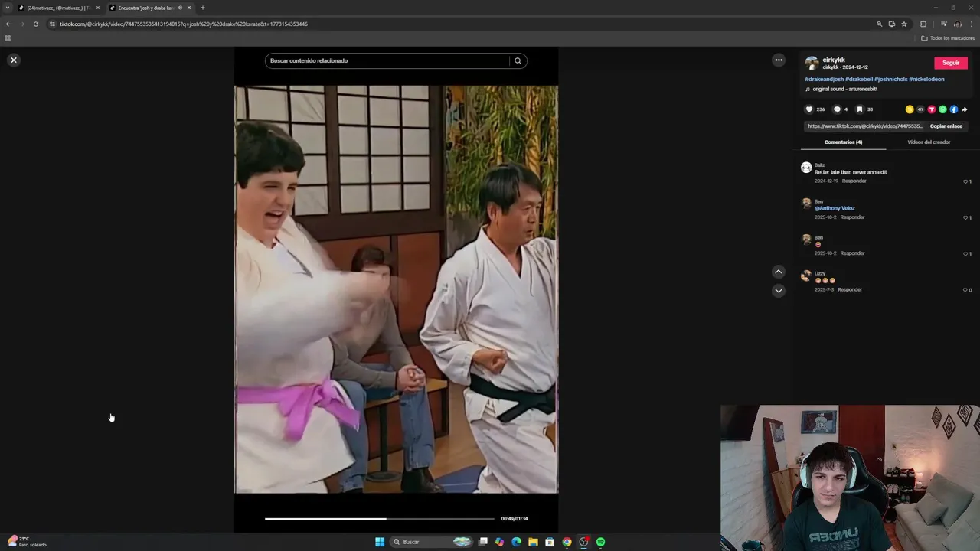Click Ballz's commenter avatar

806,168
